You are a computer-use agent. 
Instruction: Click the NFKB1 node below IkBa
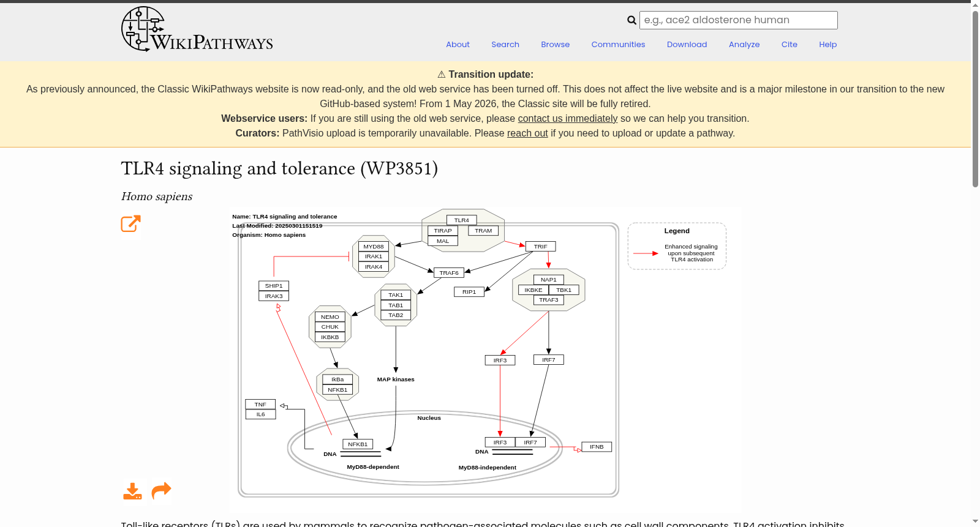point(337,390)
